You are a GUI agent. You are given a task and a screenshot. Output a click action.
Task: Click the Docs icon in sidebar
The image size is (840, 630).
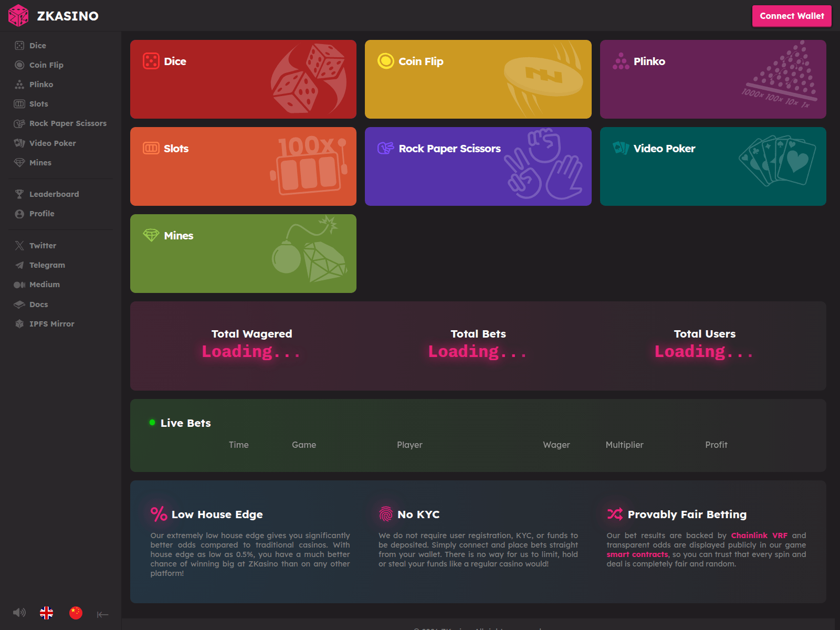(x=19, y=304)
